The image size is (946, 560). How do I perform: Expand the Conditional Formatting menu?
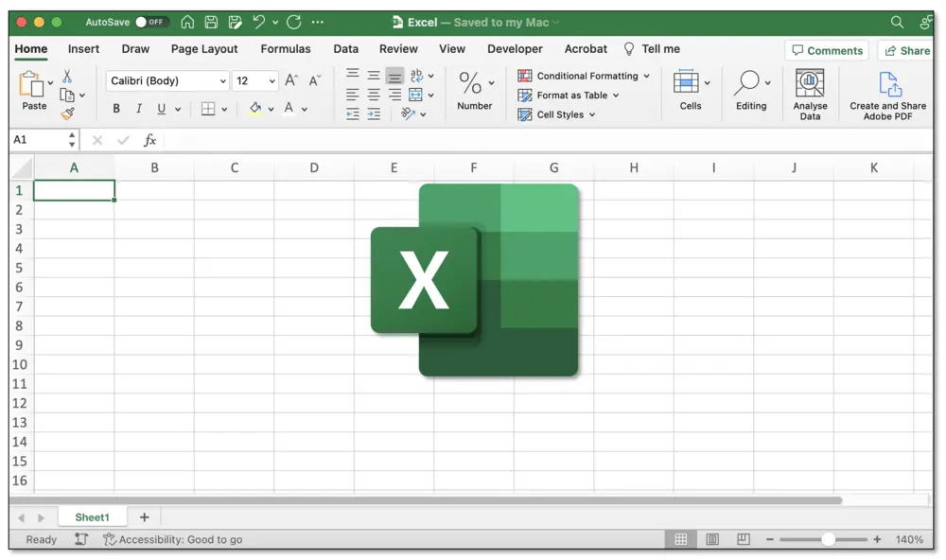pyautogui.click(x=584, y=76)
